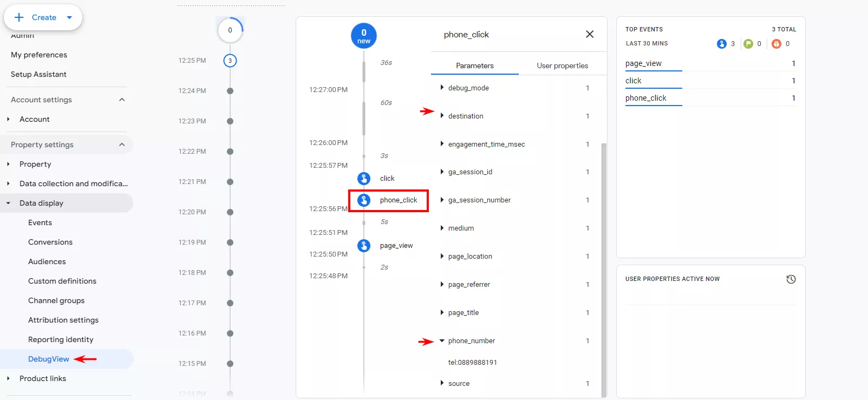Click the page_view event icon
Screen dimensions: 868x400
364,246
